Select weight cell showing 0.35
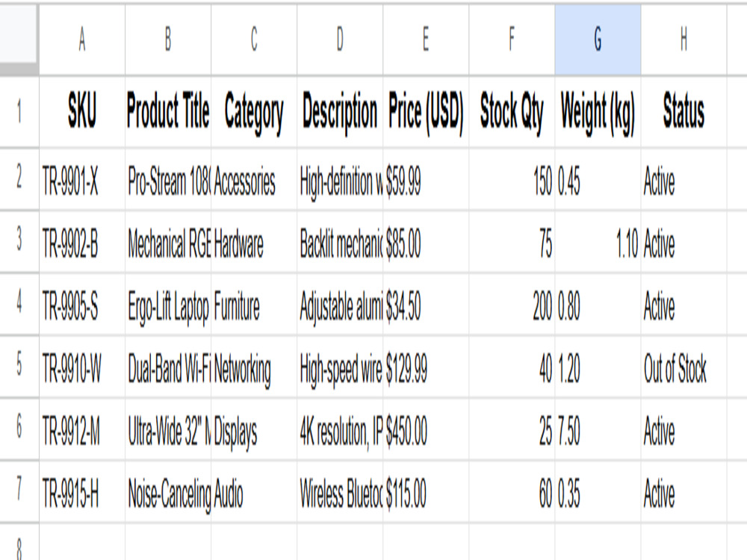Image resolution: width=747 pixels, height=560 pixels. 598,491
